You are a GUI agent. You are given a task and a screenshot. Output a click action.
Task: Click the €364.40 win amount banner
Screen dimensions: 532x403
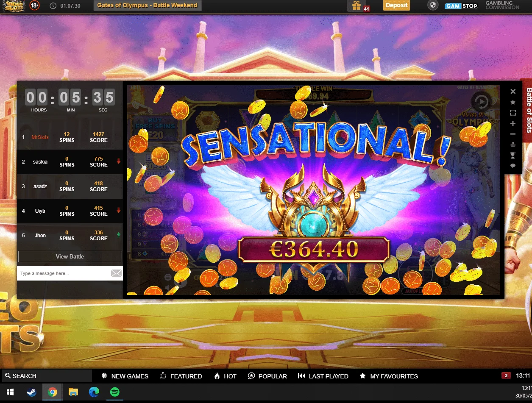pos(314,250)
